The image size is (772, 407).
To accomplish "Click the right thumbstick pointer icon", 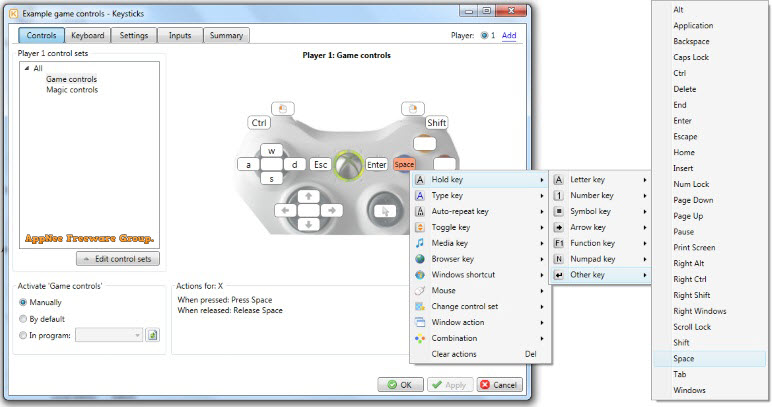I will (x=385, y=211).
